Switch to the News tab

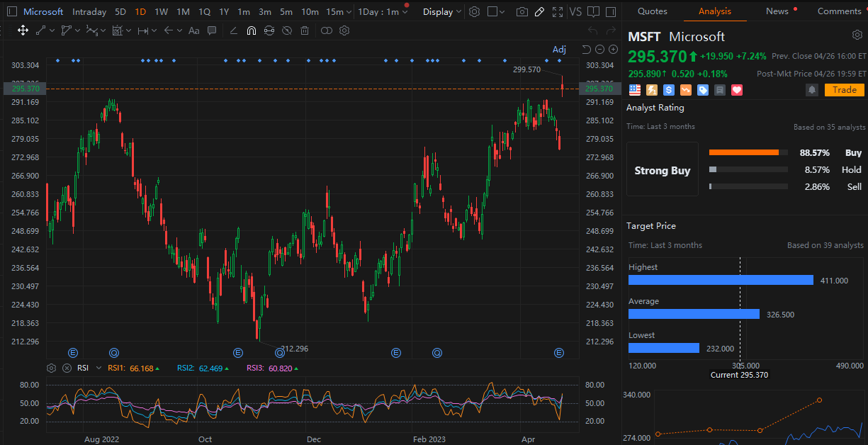click(777, 11)
